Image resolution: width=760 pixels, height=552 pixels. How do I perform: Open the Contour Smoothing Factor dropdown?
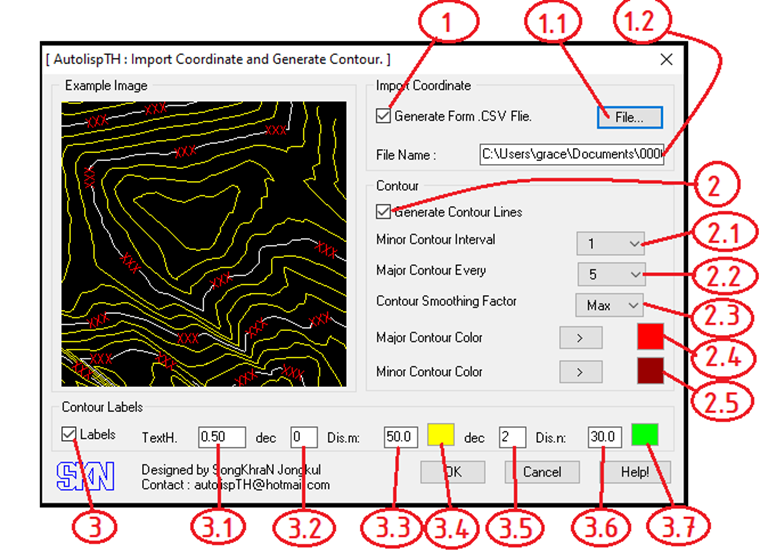tap(609, 305)
